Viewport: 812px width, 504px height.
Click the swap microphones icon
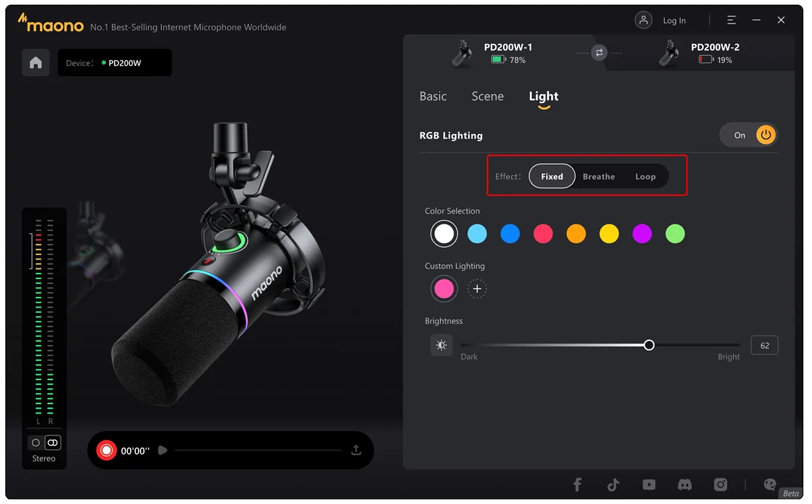[x=599, y=53]
